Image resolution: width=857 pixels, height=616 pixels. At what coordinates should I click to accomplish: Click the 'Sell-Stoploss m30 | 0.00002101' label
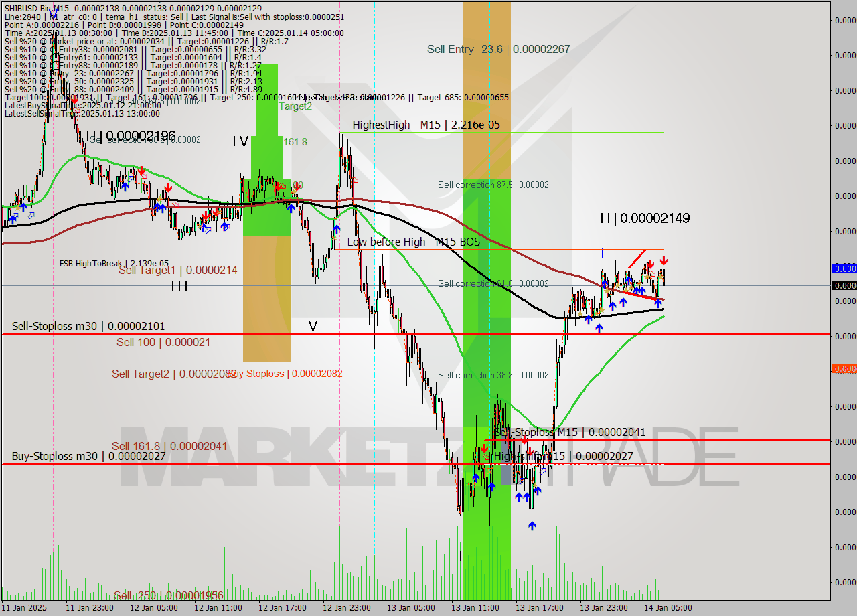click(88, 326)
